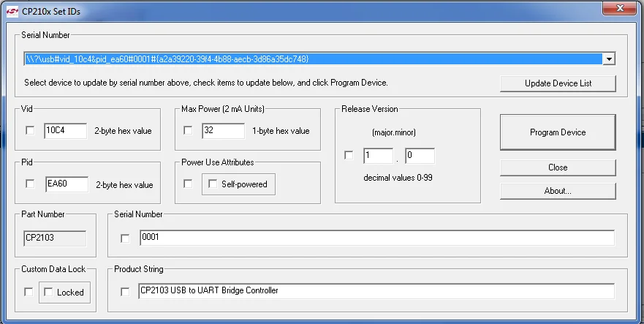The image size is (644, 324).
Task: Enable the Serial Number update checkbox
Action: [125, 238]
